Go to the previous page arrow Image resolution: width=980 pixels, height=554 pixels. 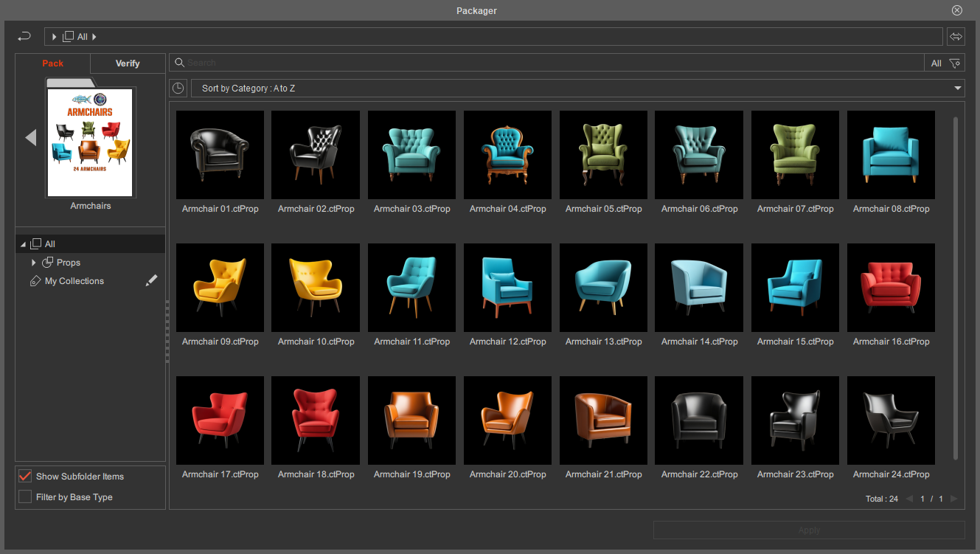click(x=908, y=499)
